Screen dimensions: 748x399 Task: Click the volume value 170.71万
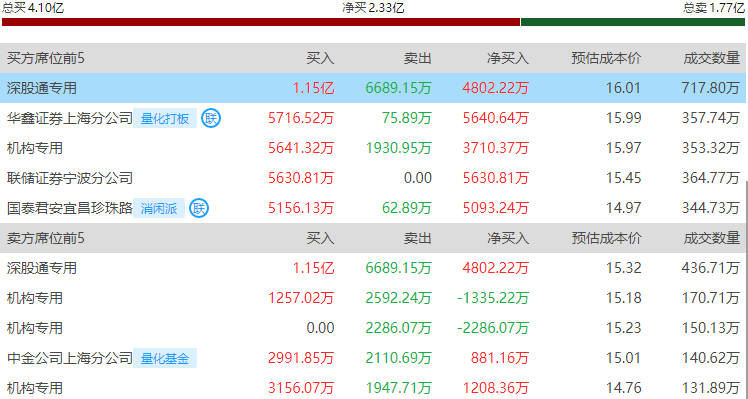coord(711,298)
